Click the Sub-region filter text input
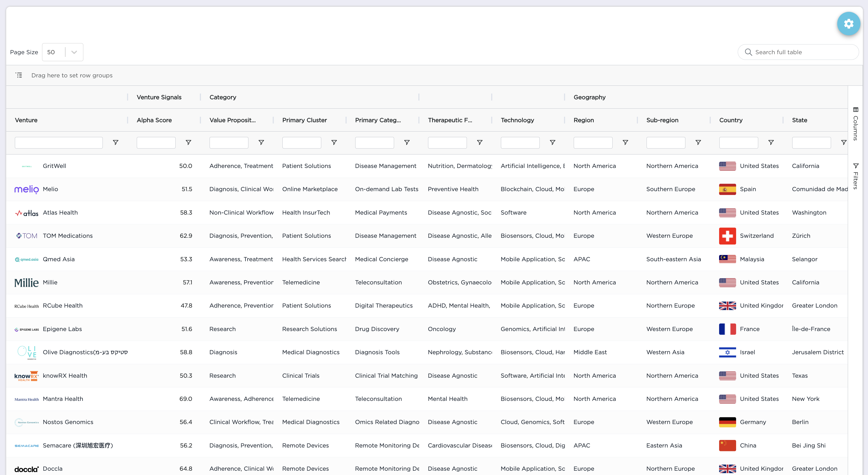The width and height of the screenshot is (868, 475). pyautogui.click(x=665, y=143)
